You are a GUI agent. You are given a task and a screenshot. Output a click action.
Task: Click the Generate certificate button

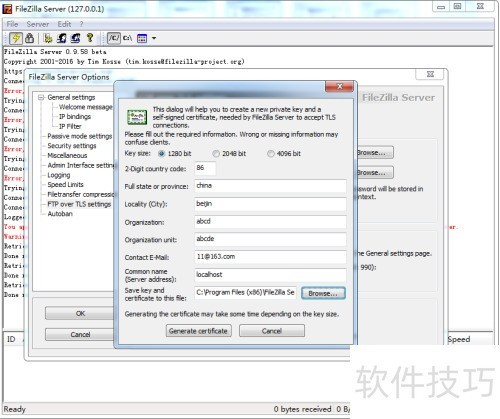(199, 331)
